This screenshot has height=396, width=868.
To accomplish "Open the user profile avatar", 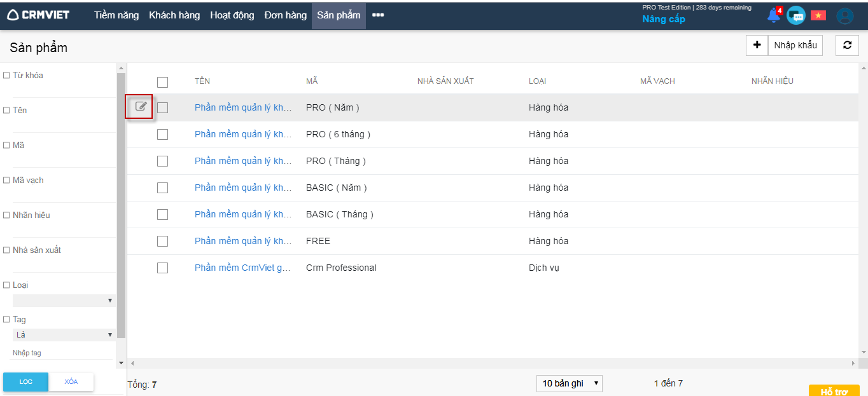I will coord(844,16).
